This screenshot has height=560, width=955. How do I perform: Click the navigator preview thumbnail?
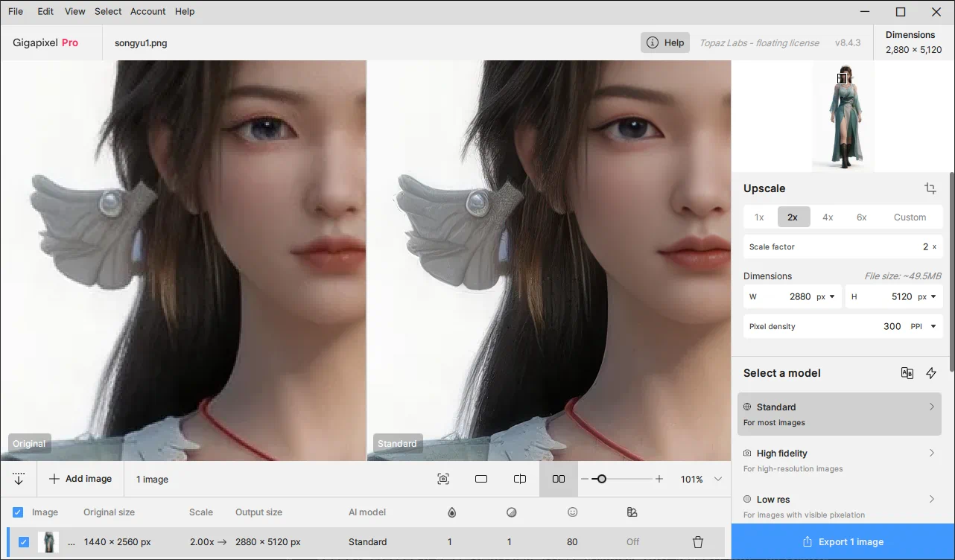(x=843, y=117)
